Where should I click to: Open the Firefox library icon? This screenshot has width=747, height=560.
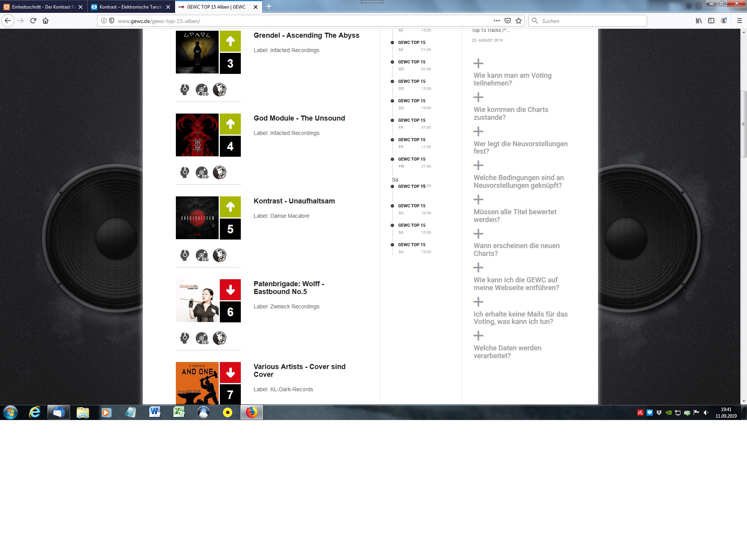(699, 21)
